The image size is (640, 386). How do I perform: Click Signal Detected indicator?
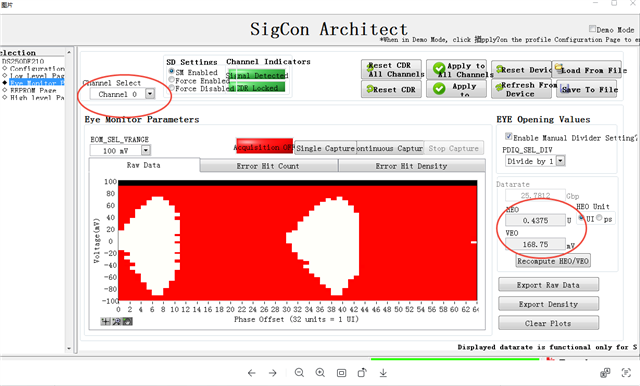(257, 75)
